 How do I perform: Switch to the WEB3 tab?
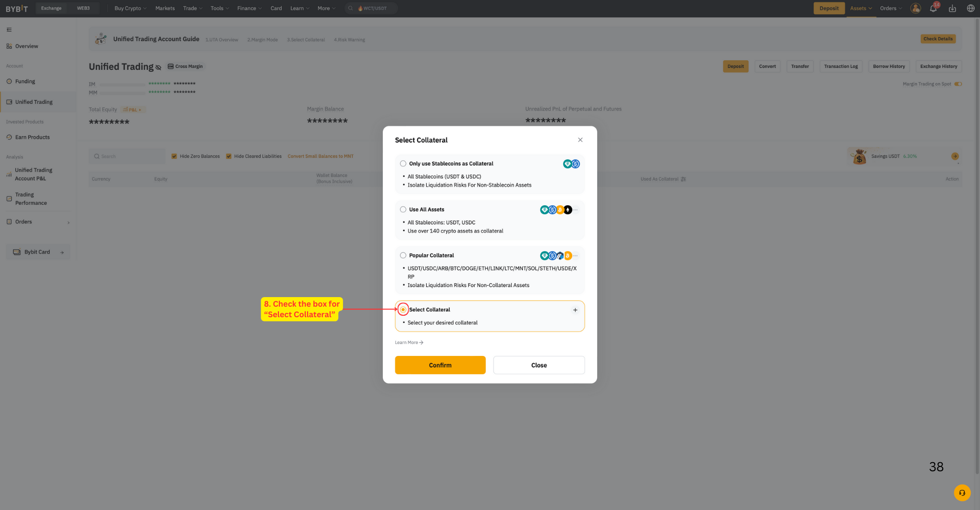(x=83, y=8)
